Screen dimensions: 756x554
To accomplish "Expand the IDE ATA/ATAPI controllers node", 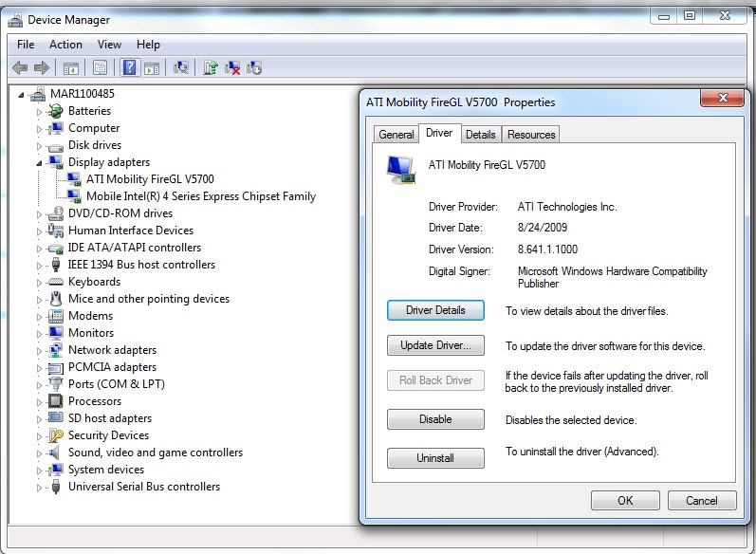I will (39, 249).
